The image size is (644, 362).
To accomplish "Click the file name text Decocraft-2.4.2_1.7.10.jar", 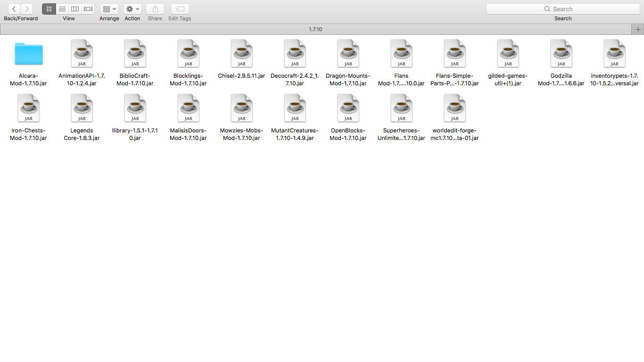I will [x=295, y=80].
